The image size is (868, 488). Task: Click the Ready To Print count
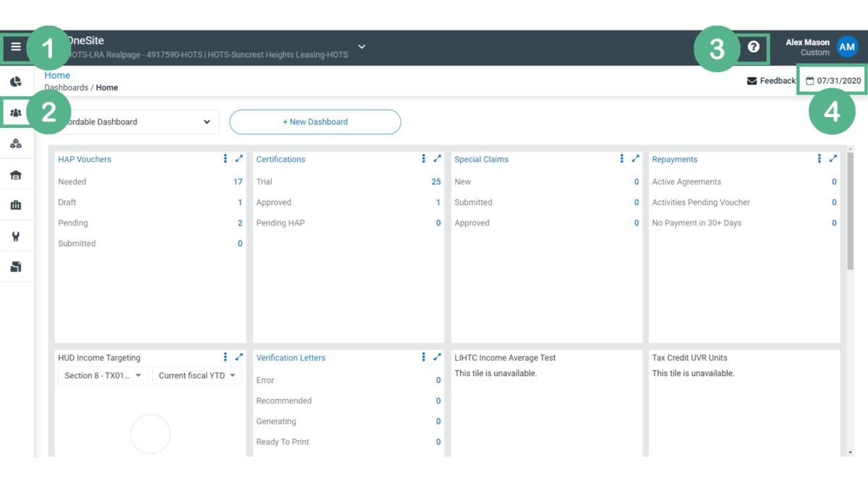coord(438,442)
